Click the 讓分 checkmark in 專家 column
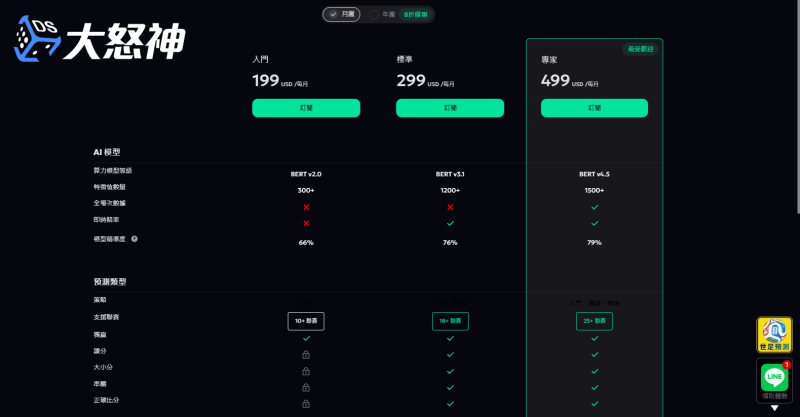Image resolution: width=800 pixels, height=417 pixels. point(594,355)
